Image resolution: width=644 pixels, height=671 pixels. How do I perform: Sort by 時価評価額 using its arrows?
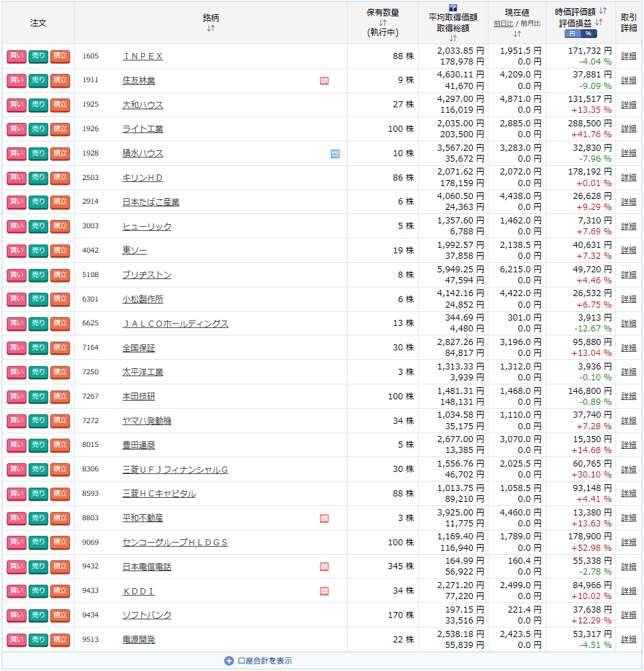coord(603,11)
